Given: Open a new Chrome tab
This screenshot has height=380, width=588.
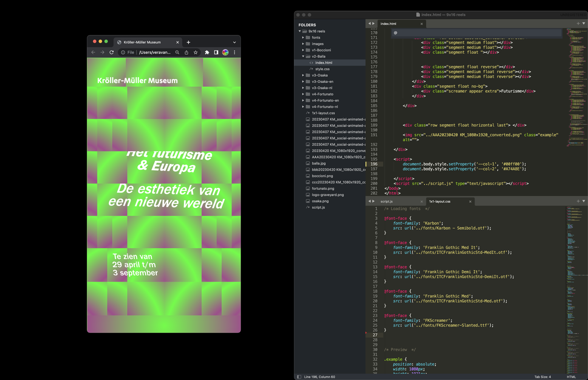Looking at the screenshot, I should (188, 42).
